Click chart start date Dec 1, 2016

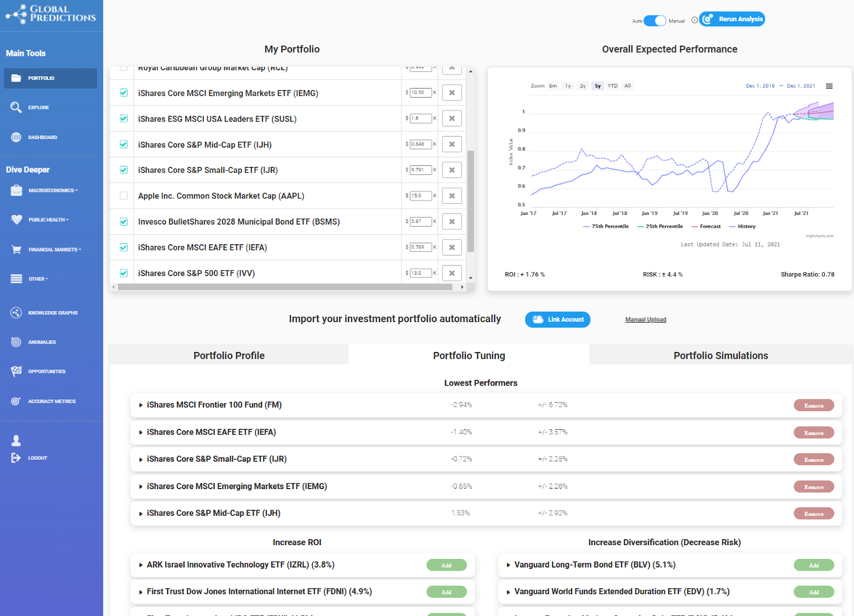pyautogui.click(x=760, y=86)
